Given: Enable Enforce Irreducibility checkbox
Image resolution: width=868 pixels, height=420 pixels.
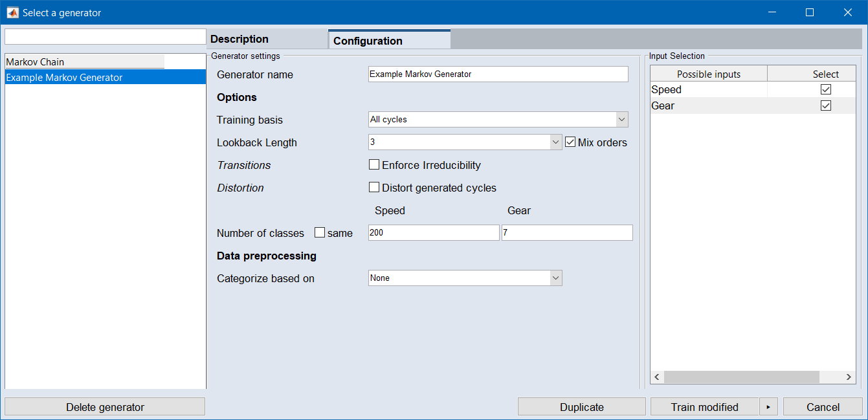Looking at the screenshot, I should pos(374,165).
